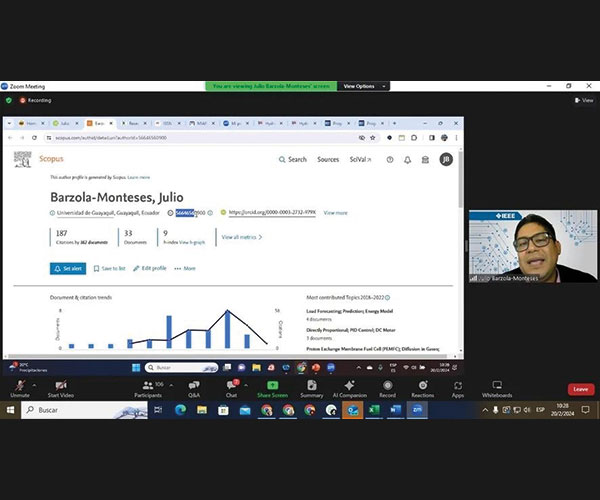Check the green encryption shield icon
This screenshot has height=500, width=600.
click(9, 100)
